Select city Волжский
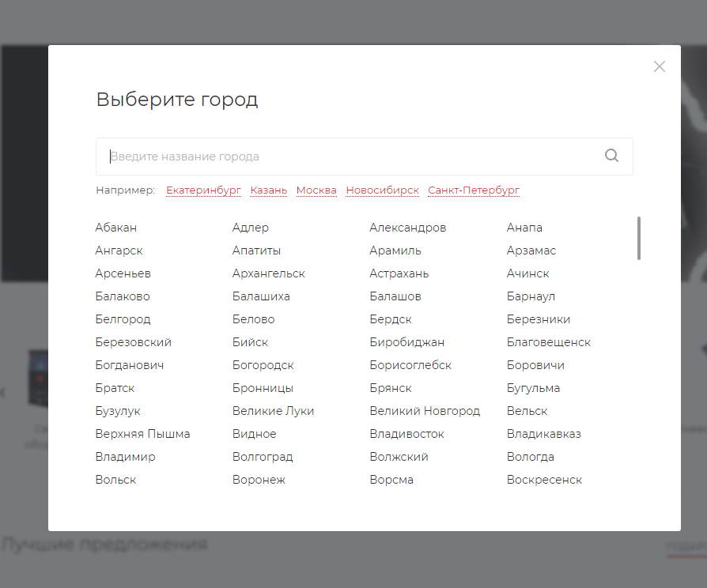 (399, 458)
